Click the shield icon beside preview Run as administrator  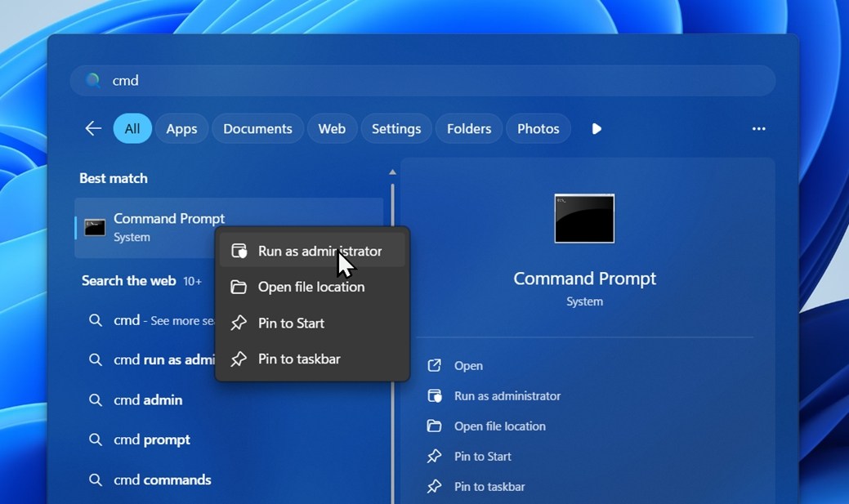pyautogui.click(x=434, y=395)
